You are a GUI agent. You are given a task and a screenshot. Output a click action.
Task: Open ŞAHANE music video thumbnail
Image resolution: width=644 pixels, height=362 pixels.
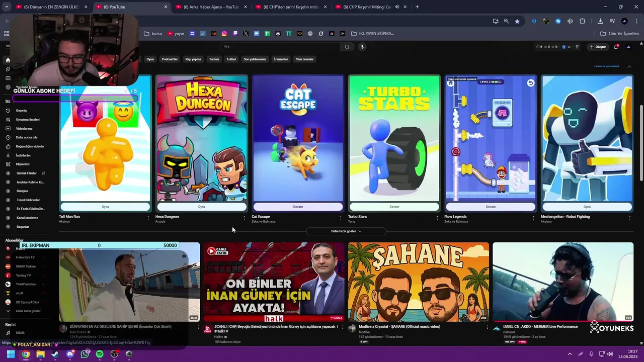419,282
